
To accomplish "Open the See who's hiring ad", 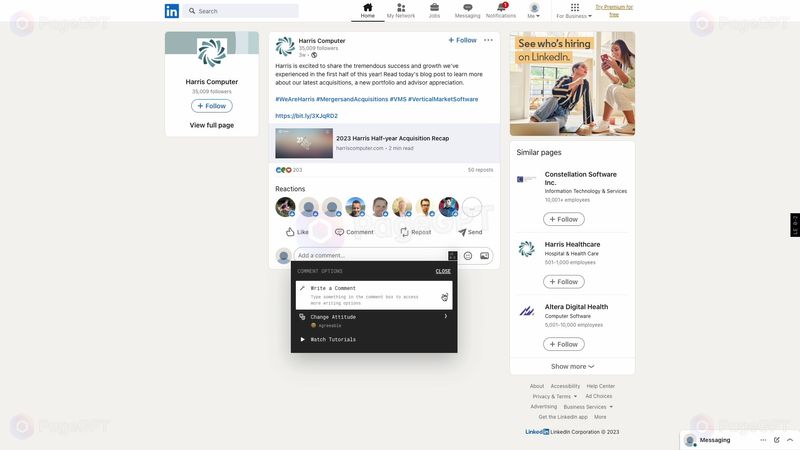I will click(572, 84).
